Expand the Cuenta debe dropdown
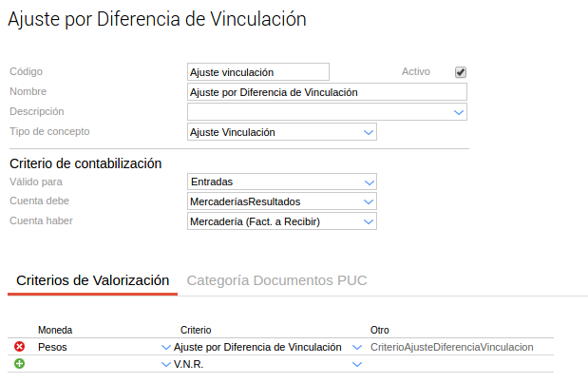Screen dimensions: 588x383 point(369,201)
